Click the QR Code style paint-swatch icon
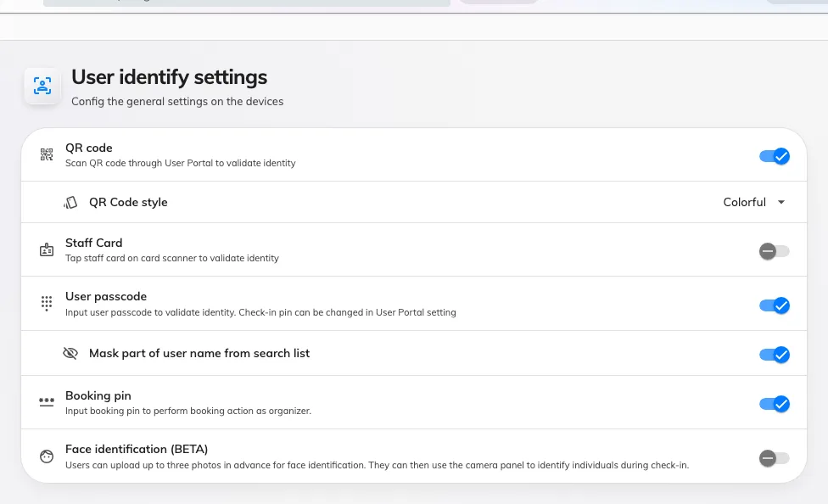Viewport: 828px width, 504px height. pos(70,202)
